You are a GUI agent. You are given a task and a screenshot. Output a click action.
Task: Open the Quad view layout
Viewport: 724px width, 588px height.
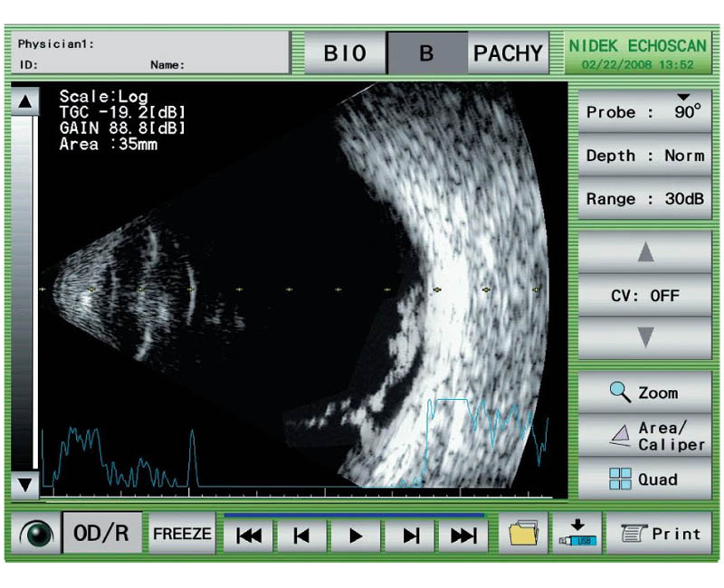tap(644, 479)
